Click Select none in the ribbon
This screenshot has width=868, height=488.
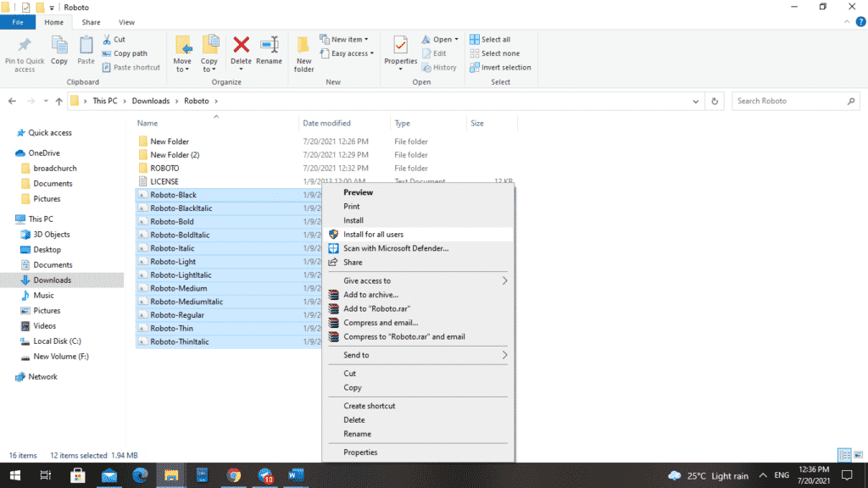pos(494,53)
